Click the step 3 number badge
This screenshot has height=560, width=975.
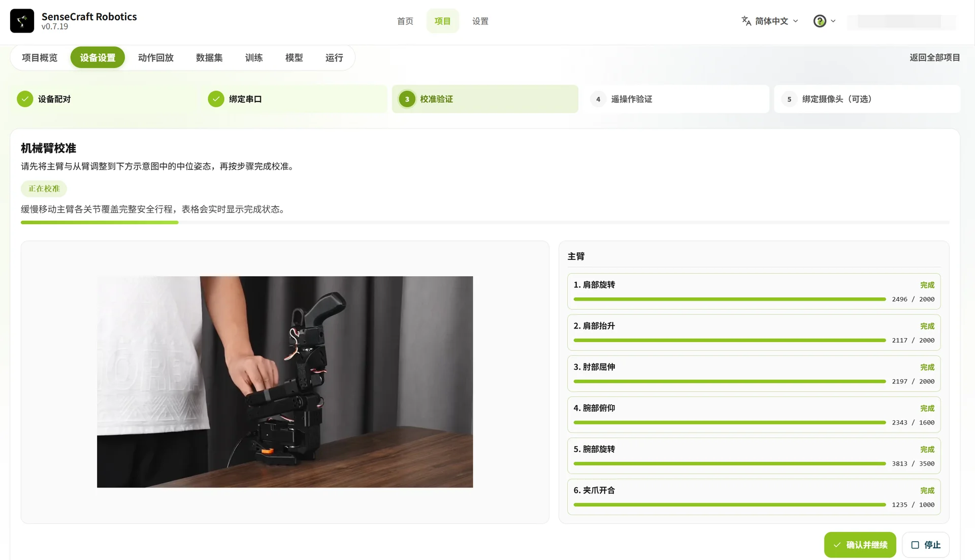(x=407, y=99)
